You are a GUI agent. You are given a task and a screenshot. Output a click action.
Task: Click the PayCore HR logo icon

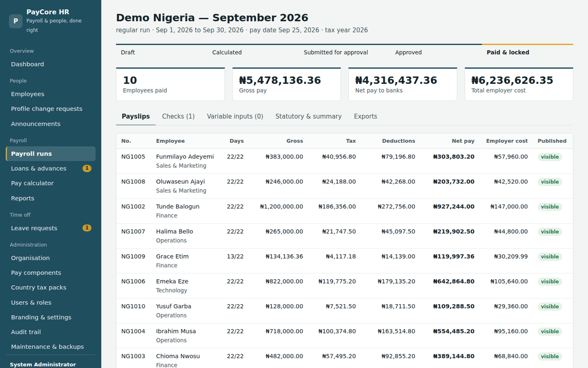click(16, 21)
